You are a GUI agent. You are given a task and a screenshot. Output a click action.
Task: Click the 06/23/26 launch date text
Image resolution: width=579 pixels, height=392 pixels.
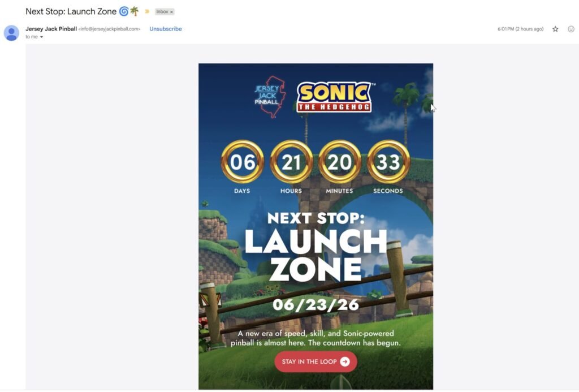click(316, 305)
